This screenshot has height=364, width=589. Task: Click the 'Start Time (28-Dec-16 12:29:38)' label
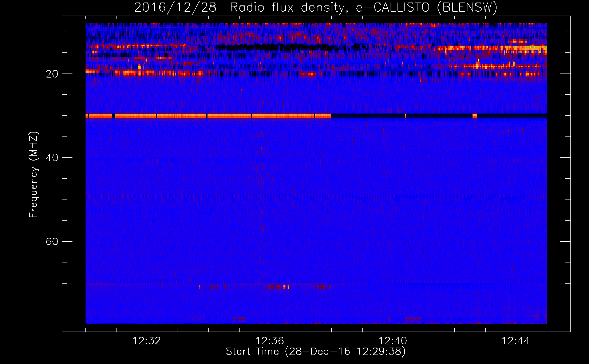(x=316, y=351)
